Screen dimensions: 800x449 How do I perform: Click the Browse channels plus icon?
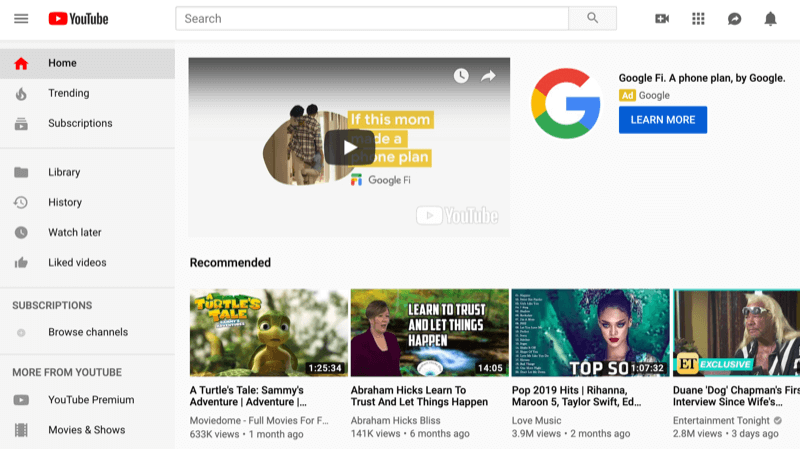(x=21, y=333)
